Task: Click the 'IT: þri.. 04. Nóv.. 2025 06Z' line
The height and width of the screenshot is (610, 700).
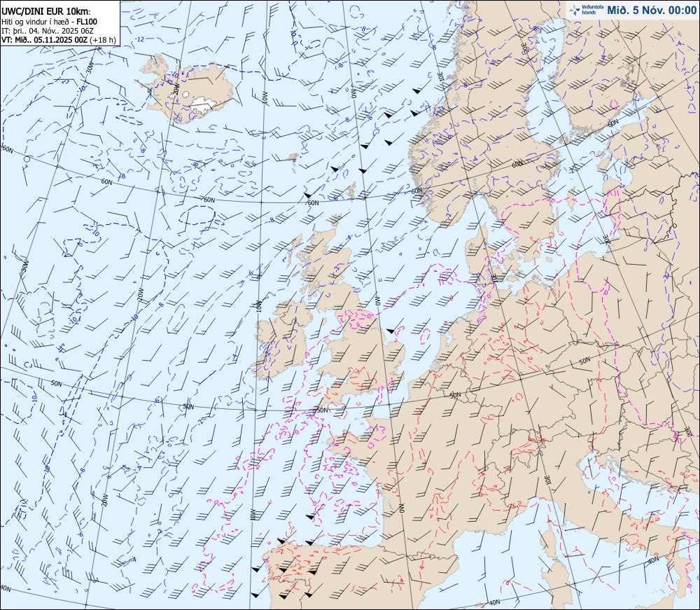Action: [48, 31]
